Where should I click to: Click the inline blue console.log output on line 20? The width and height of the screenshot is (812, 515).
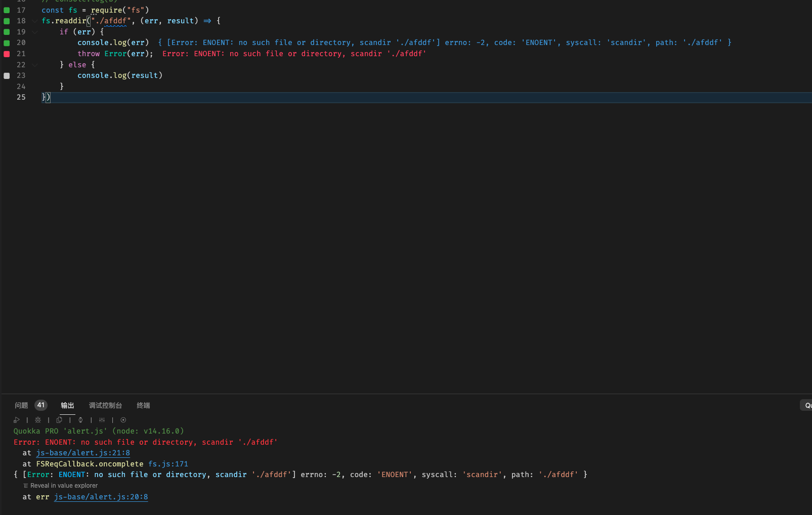coord(445,42)
